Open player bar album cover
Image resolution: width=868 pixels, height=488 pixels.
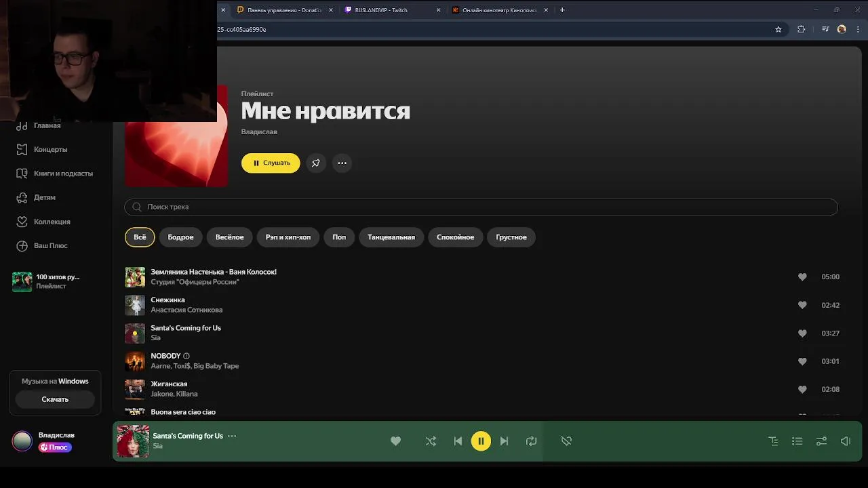tap(133, 441)
